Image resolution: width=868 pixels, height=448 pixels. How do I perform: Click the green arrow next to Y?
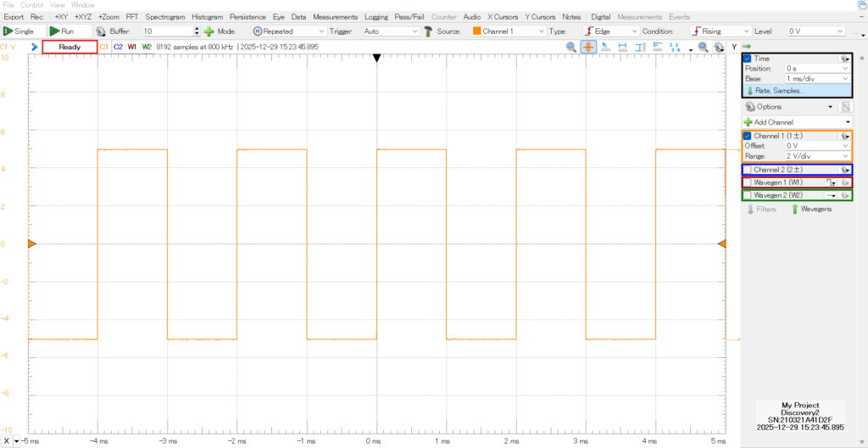[747, 47]
